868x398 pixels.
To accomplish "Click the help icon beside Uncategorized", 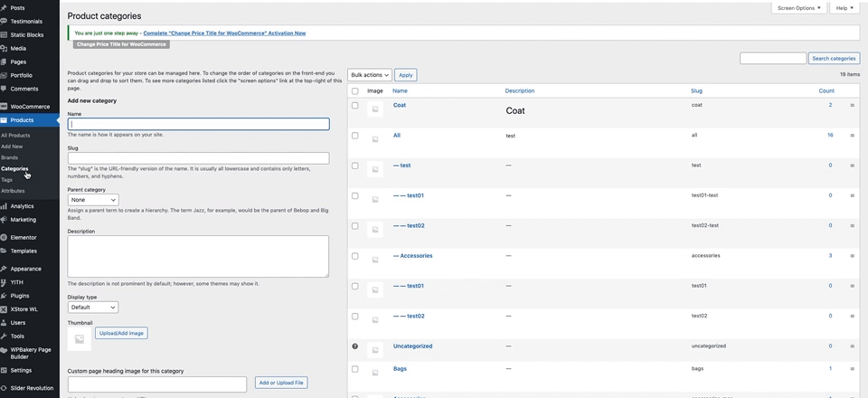I will (x=354, y=346).
